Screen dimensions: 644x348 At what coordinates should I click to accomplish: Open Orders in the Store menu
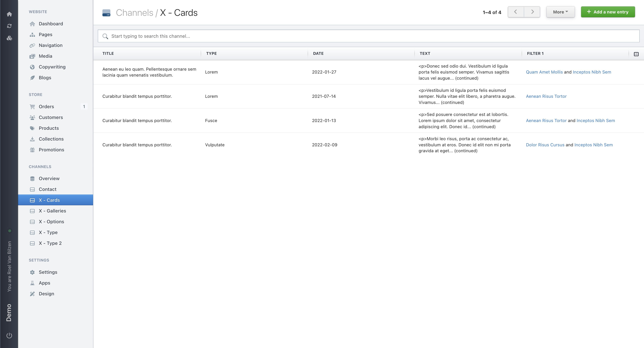tap(46, 106)
